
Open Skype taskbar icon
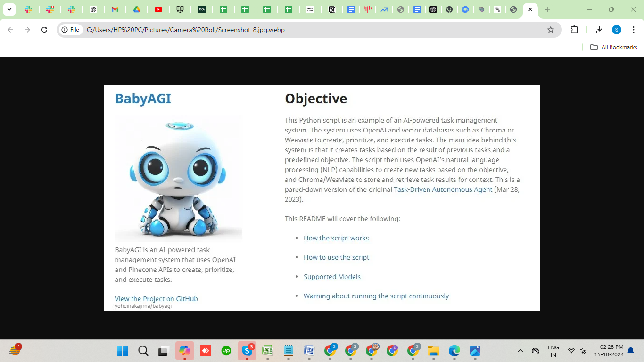[x=247, y=351]
